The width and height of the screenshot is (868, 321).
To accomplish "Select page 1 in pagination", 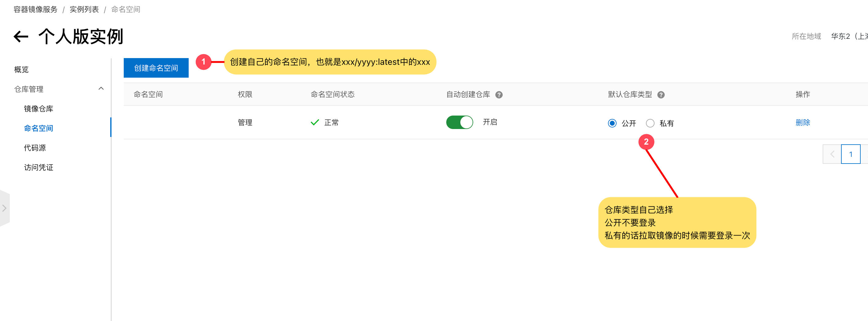I will tap(851, 154).
